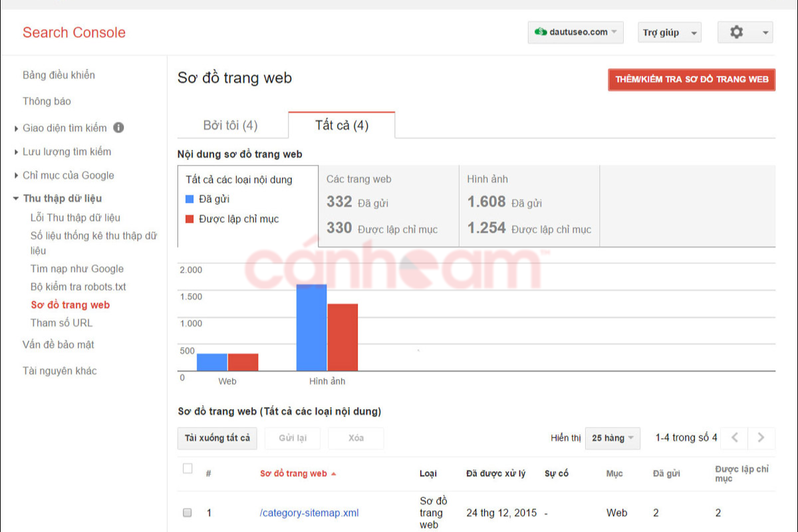Switch to Bởi tôi (4) tab
798x532 pixels.
(x=230, y=125)
